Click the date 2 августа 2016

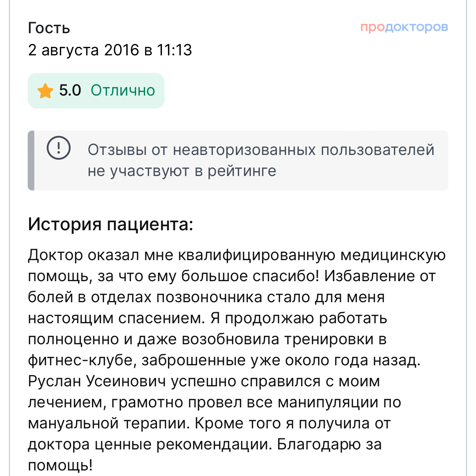pos(84,50)
